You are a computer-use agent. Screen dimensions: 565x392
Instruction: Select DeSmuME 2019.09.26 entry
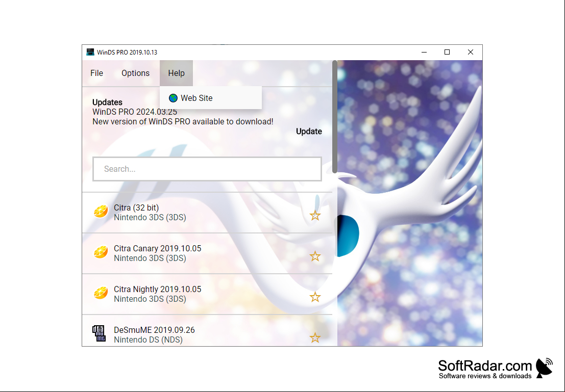207,331
